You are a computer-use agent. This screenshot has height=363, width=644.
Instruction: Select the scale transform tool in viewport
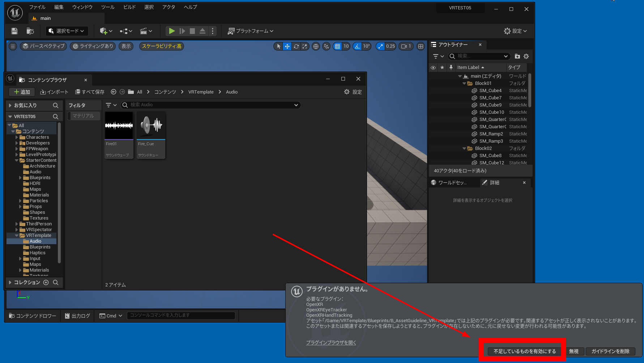[305, 46]
